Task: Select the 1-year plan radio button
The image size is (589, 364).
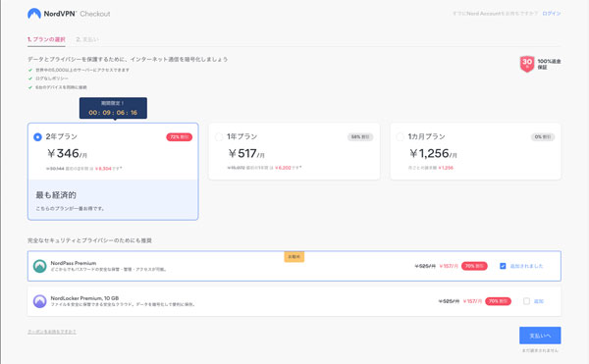Action: coord(219,137)
